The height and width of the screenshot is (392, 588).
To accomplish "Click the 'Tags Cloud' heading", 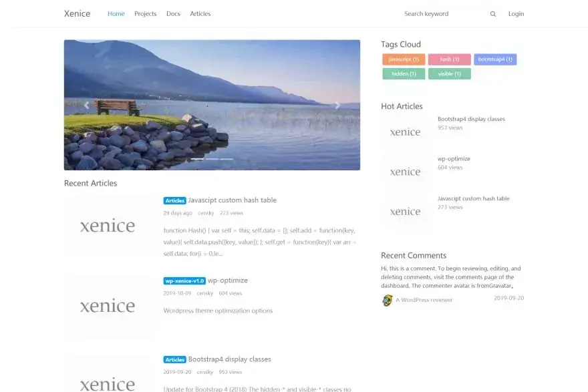I will pyautogui.click(x=401, y=44).
